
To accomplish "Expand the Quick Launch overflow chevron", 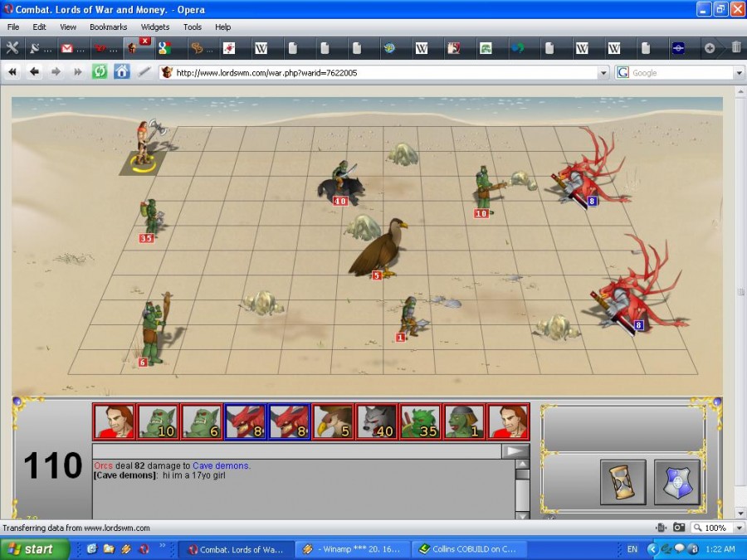I will click(162, 546).
